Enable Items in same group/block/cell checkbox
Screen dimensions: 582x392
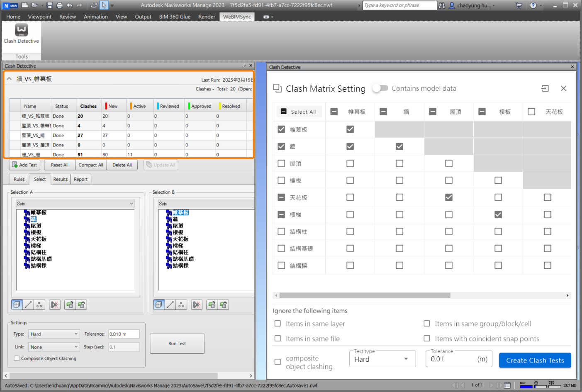[427, 324]
